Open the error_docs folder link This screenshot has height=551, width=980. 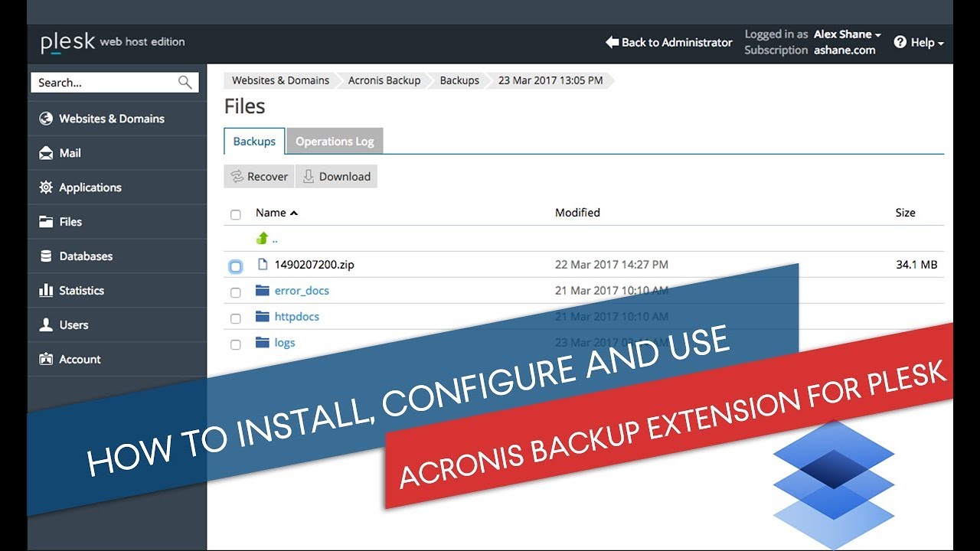[302, 291]
